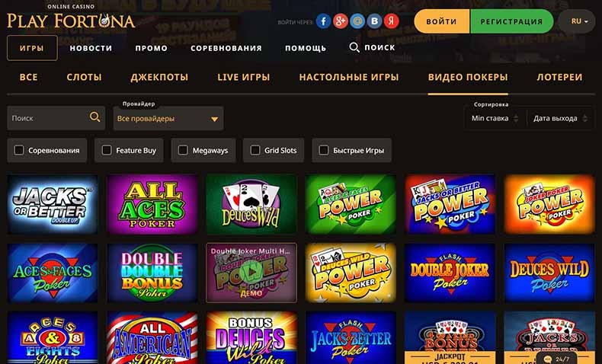Click the magnifier icon beside ПОИСК
Image resolution: width=602 pixels, height=364 pixels.
[354, 47]
